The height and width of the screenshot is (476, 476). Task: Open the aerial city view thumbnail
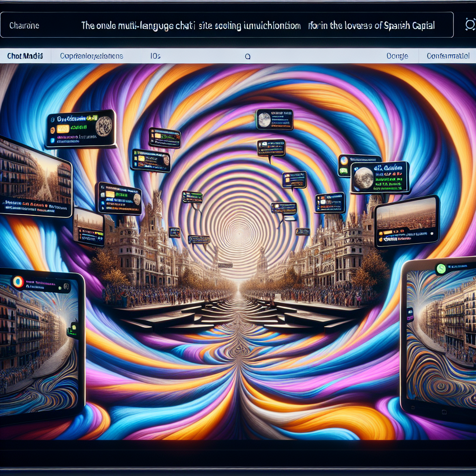[407, 222]
